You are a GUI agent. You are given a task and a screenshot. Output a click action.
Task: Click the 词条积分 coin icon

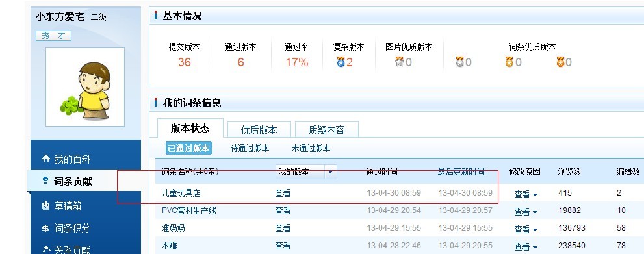pyautogui.click(x=45, y=229)
